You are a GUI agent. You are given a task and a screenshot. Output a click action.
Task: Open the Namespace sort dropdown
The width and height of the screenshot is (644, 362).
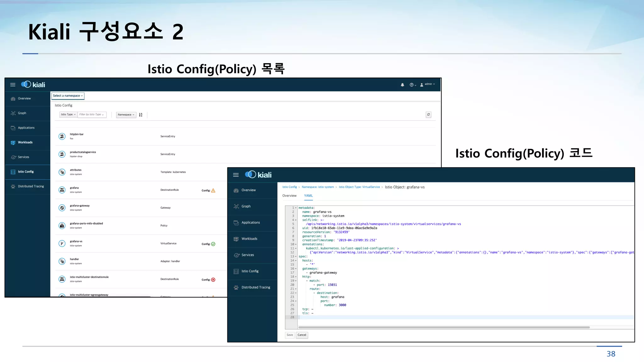pyautogui.click(x=126, y=115)
